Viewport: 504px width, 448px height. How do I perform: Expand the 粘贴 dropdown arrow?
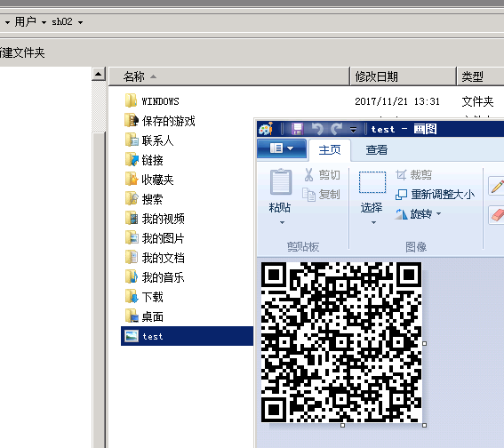click(x=282, y=222)
